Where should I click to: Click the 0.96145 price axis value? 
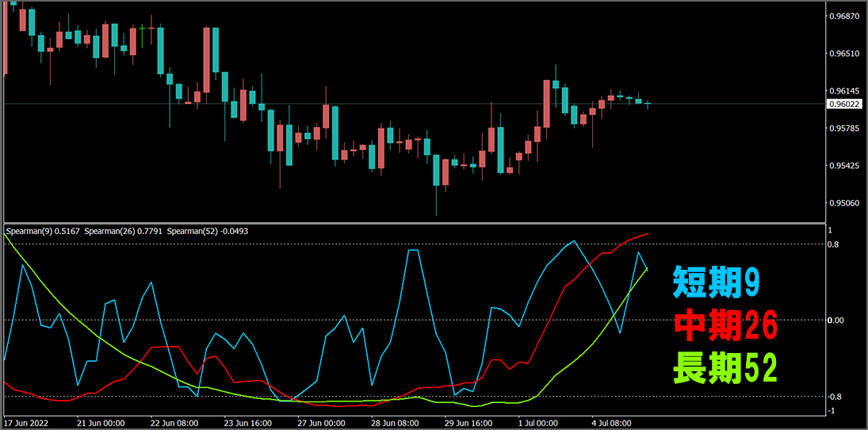(843, 91)
